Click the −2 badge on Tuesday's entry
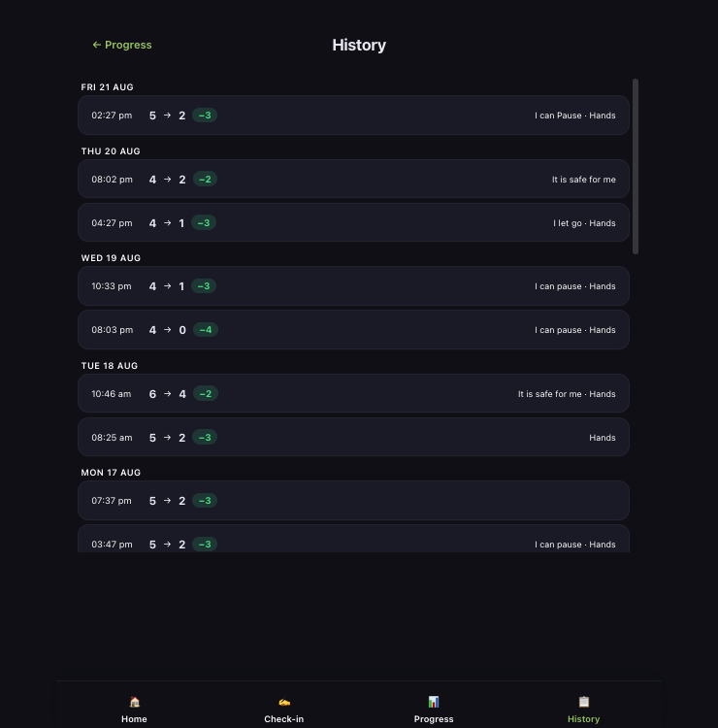The width and height of the screenshot is (718, 728). pyautogui.click(x=206, y=394)
